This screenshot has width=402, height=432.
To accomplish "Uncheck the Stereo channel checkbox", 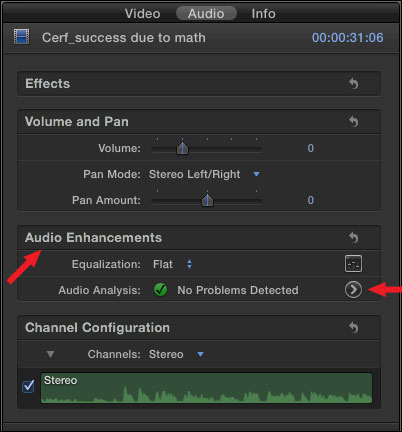I will pyautogui.click(x=28, y=386).
